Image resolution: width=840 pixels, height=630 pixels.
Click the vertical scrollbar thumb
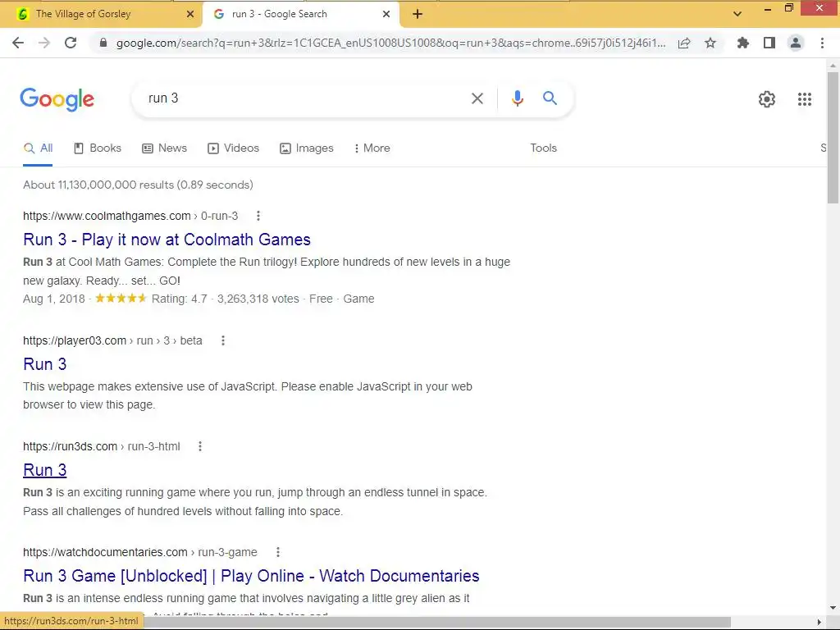point(833,138)
